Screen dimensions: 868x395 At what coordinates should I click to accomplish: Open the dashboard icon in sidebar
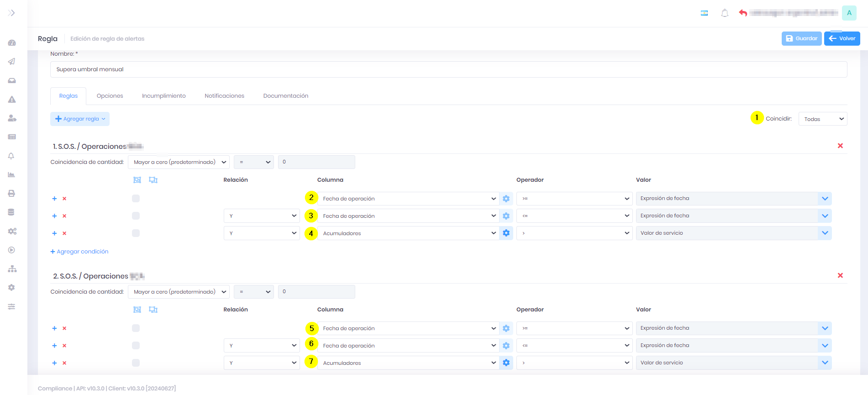[x=12, y=43]
